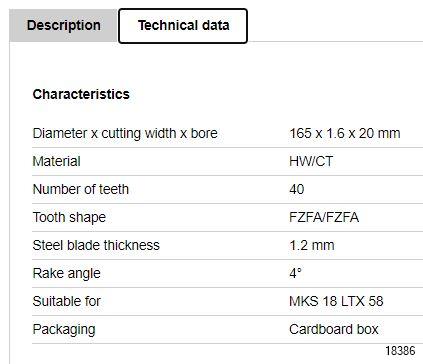Open the Technical data tab
Viewport: 423px width, 364px height.
[183, 26]
